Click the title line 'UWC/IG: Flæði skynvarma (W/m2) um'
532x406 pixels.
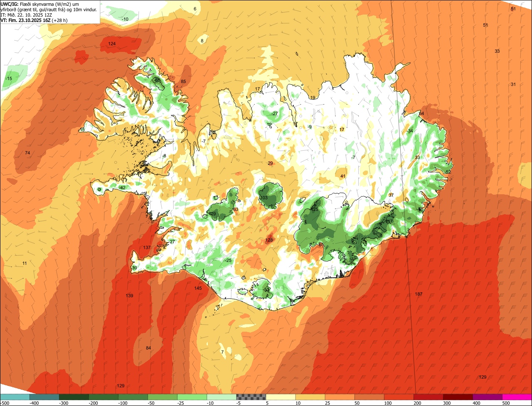(40, 4)
